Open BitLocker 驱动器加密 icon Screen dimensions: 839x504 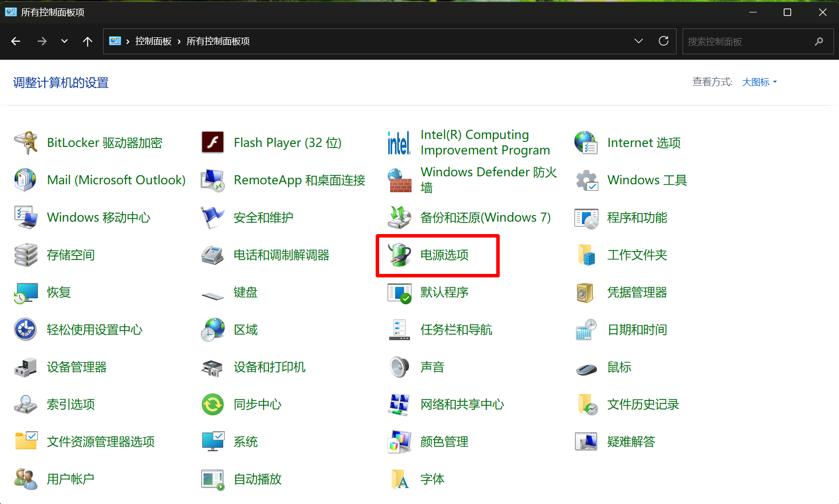click(26, 143)
